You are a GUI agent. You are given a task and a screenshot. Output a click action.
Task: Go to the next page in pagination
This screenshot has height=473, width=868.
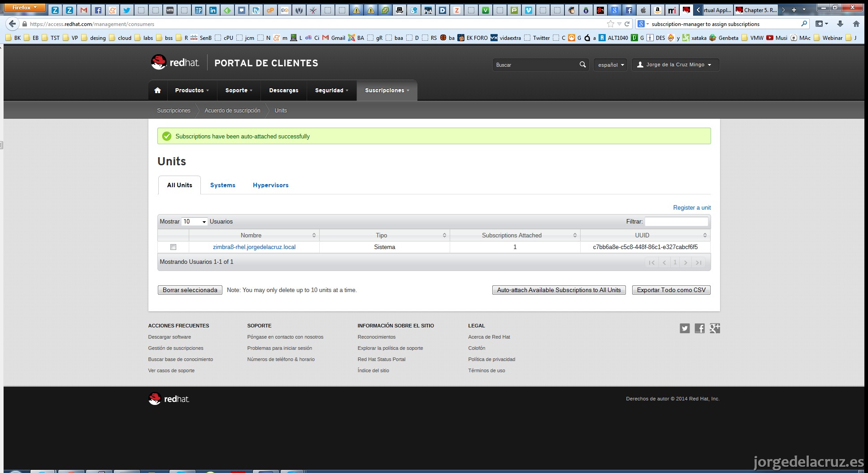(686, 262)
